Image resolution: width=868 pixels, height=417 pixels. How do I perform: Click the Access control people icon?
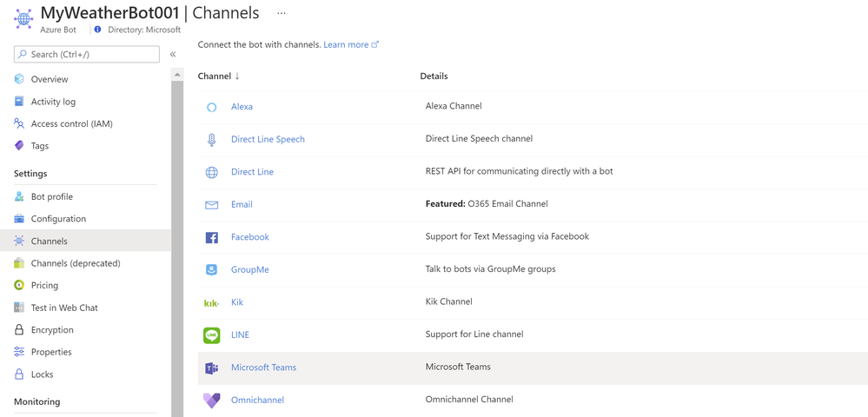[19, 123]
